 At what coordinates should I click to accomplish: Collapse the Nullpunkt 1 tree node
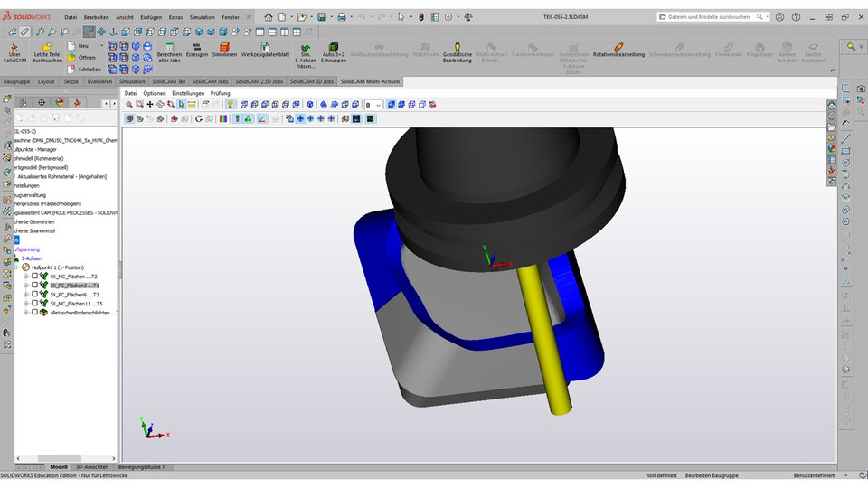tap(16, 267)
